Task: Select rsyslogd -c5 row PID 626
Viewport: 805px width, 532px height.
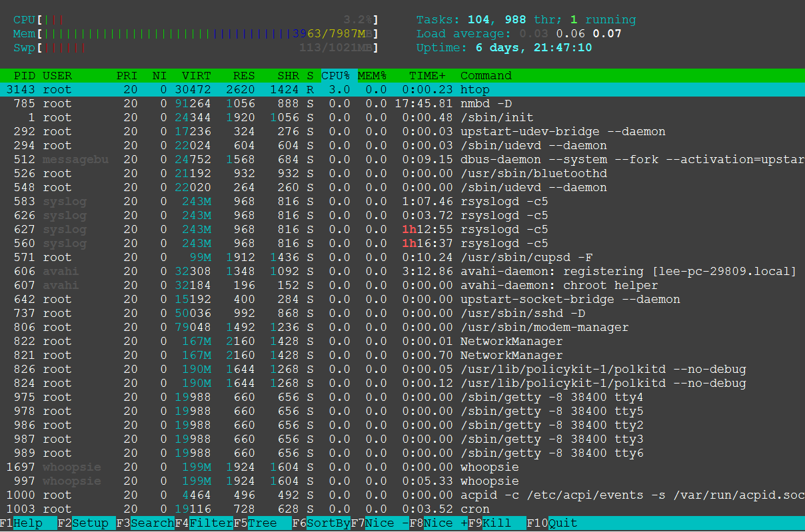Action: (x=402, y=216)
